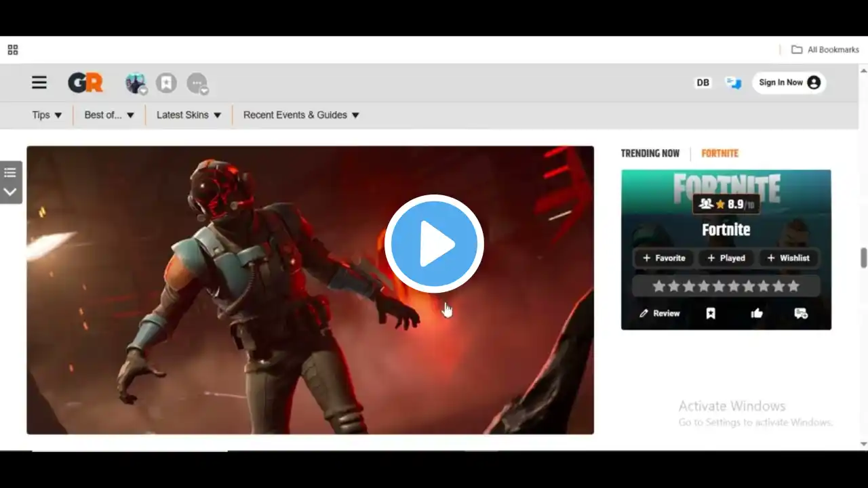Mark Fortnite as Played
This screenshot has width=868, height=488.
point(726,258)
